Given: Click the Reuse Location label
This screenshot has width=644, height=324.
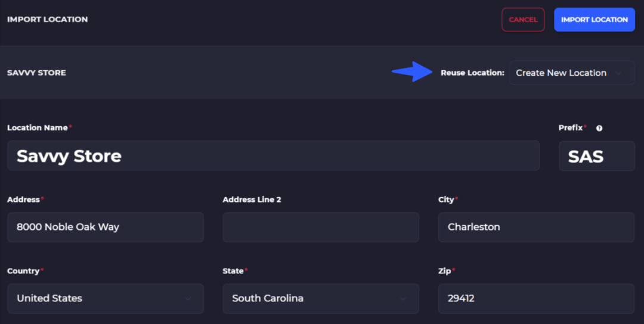Looking at the screenshot, I should pos(472,73).
